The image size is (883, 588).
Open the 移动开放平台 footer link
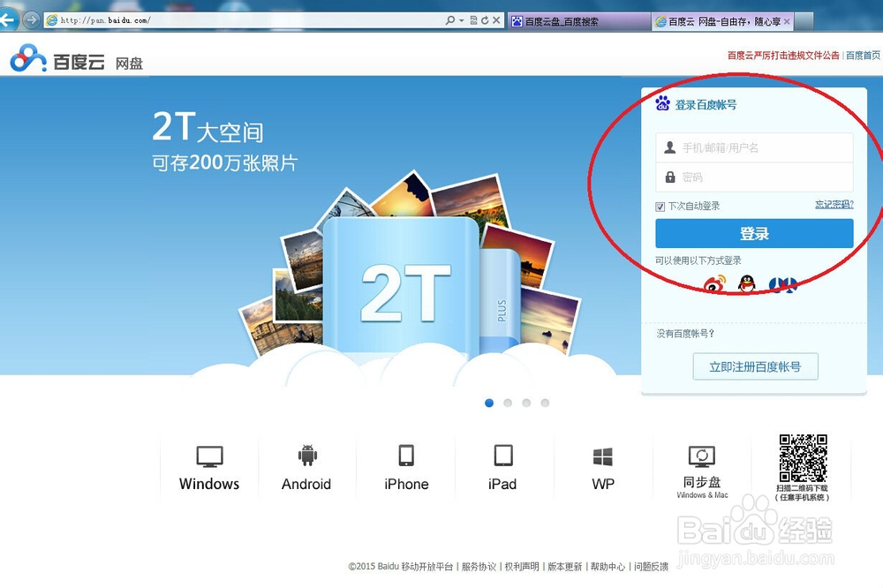[426, 566]
